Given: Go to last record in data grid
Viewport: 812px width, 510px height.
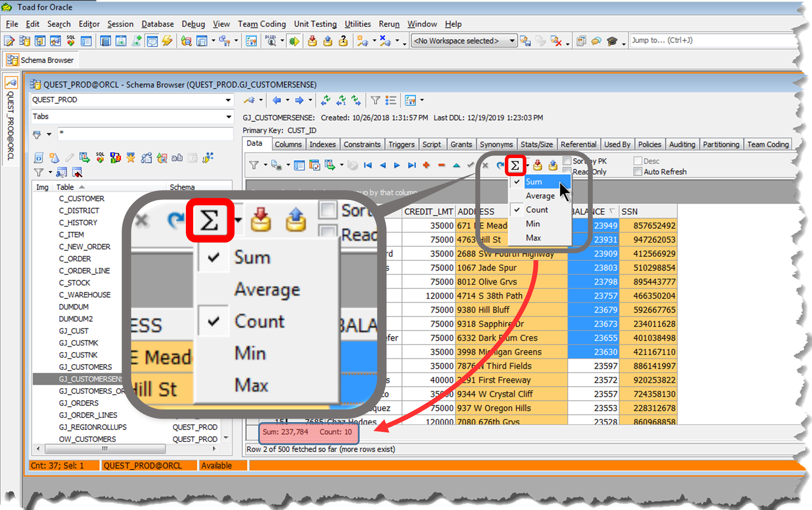Looking at the screenshot, I should [x=412, y=165].
